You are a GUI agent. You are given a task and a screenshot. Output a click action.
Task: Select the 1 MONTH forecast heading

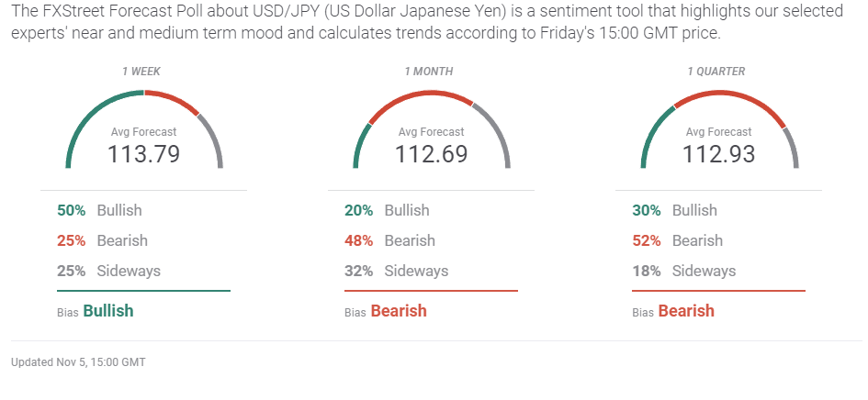[431, 72]
